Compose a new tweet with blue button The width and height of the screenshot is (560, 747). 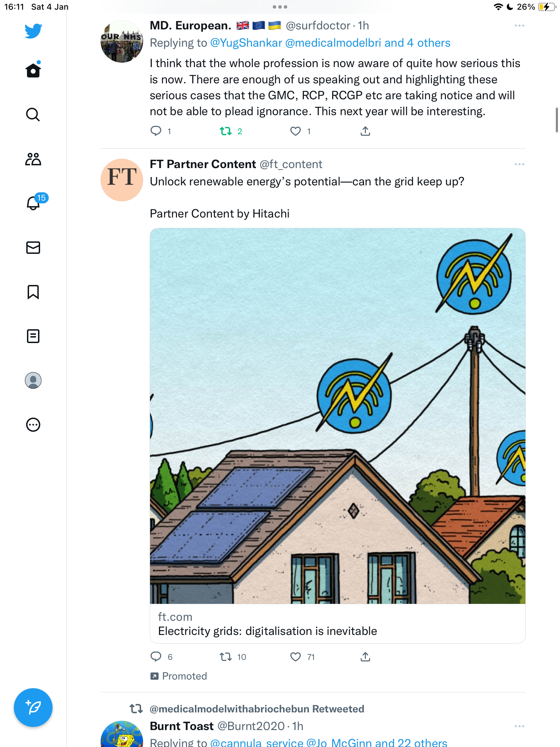(33, 708)
